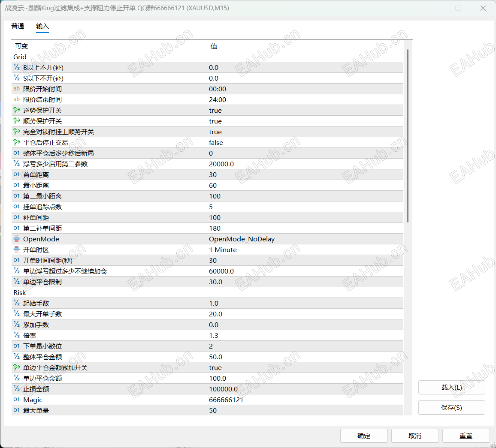Click the integer icon beside 最小距离
This screenshot has height=448, width=496.
[16, 185]
